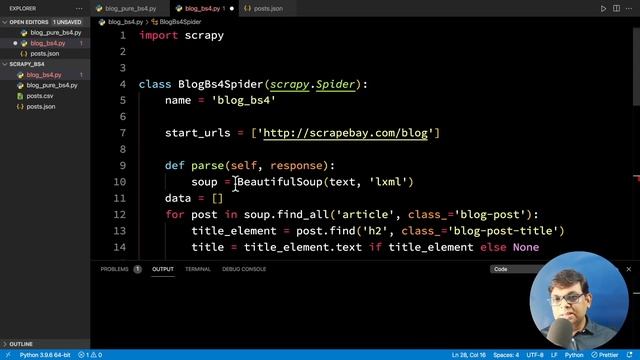Change indentation via Spaces: 4

click(x=506, y=355)
